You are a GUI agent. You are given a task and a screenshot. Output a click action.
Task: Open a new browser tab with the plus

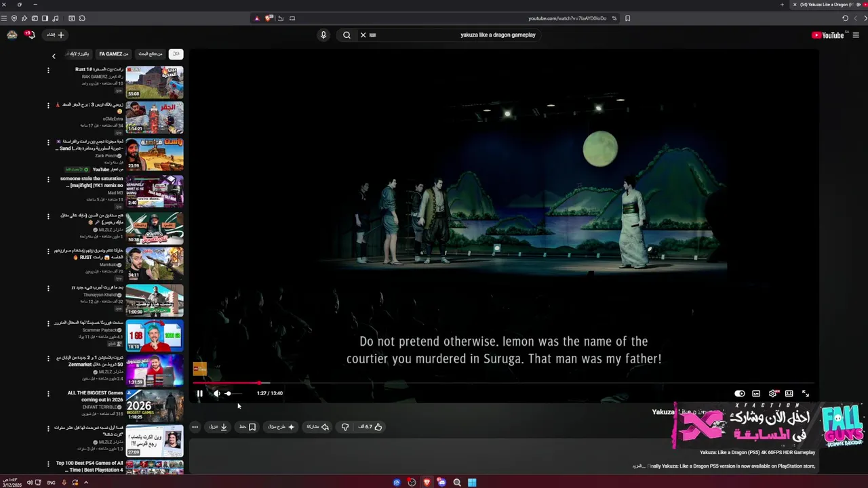coord(782,5)
